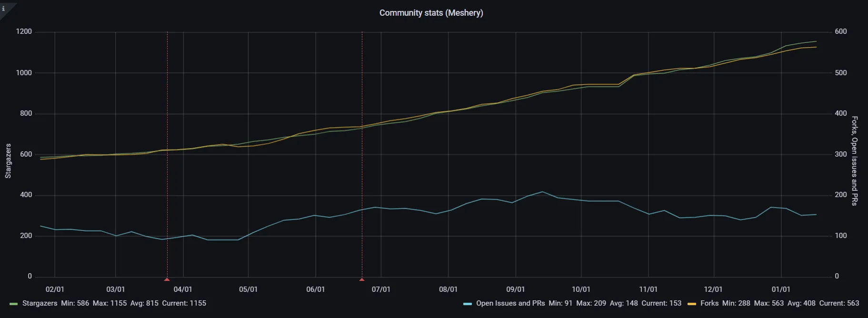Click the 02/01 label on the time axis
Viewport: 868px width, 318px height.
pyautogui.click(x=55, y=289)
